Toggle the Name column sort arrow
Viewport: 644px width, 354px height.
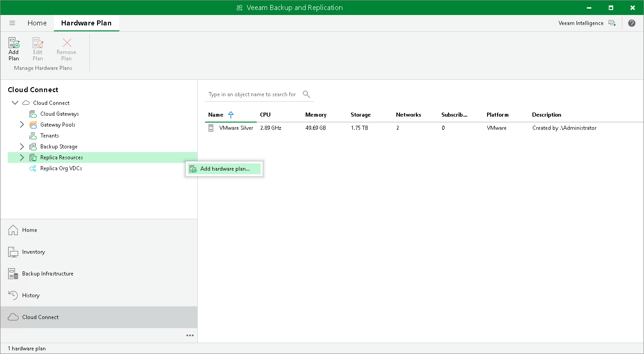[231, 115]
